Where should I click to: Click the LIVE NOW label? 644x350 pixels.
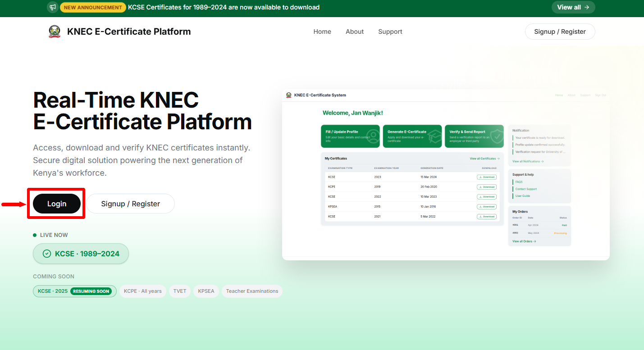54,235
